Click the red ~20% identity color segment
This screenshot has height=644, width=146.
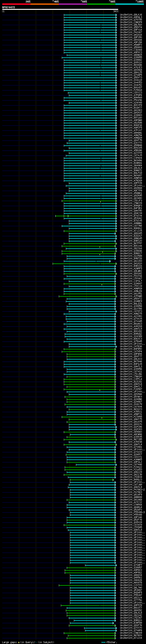pos(16,4)
